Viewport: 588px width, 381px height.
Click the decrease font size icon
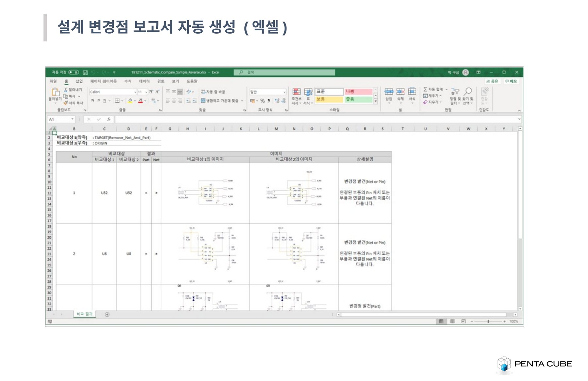pos(157,92)
